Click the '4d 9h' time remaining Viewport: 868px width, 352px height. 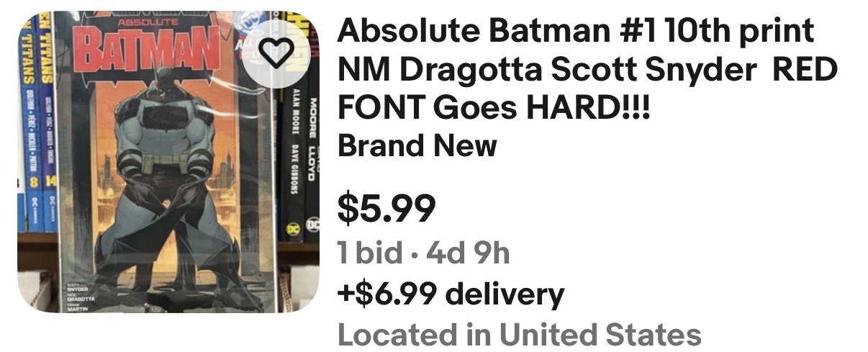click(468, 253)
